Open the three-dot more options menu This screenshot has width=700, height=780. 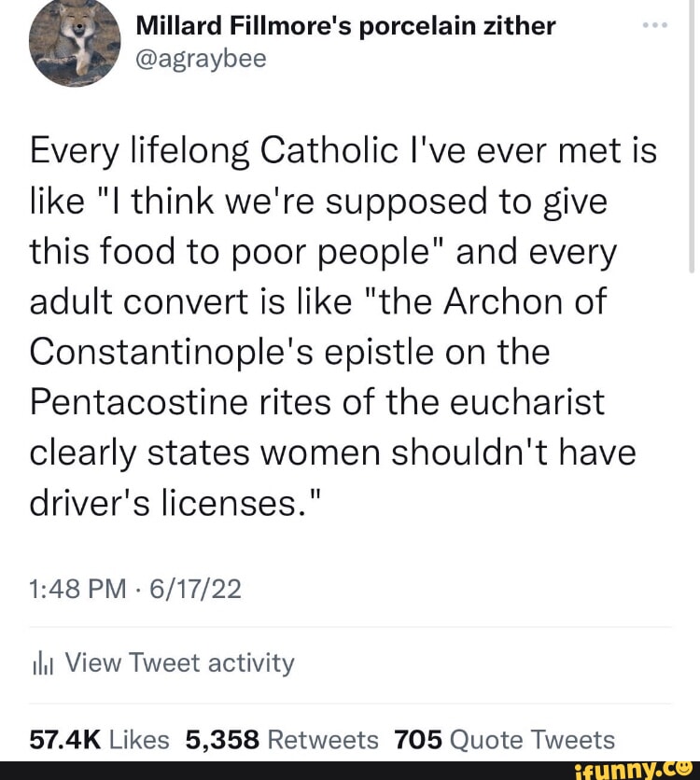tap(655, 26)
